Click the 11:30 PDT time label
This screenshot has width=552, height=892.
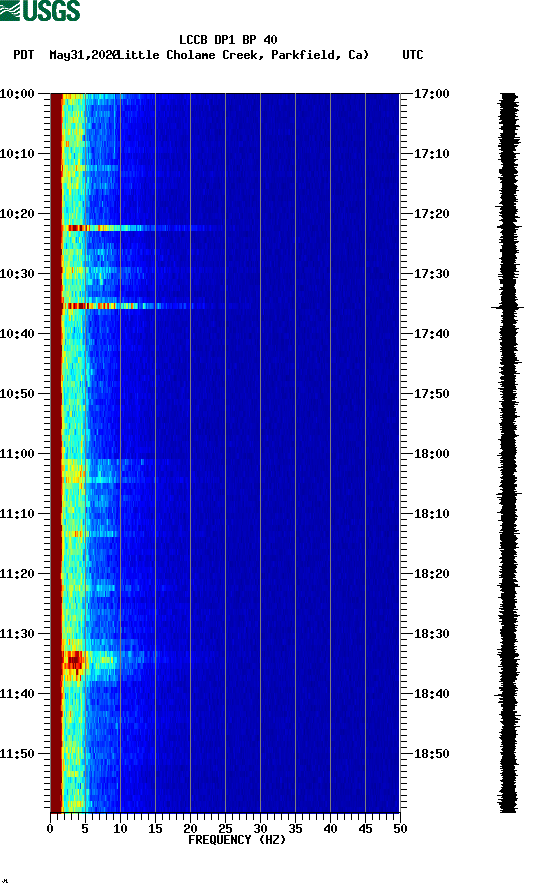point(17,634)
